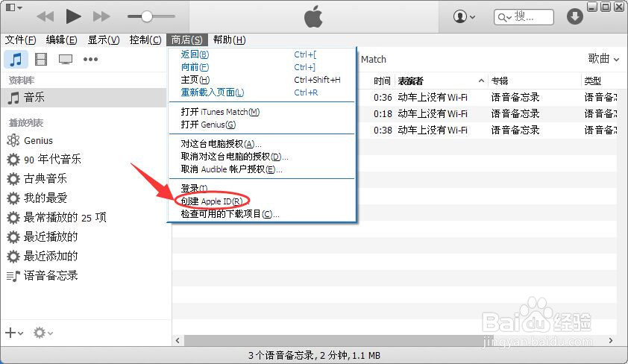Open the 文件(F) menu

[20, 40]
